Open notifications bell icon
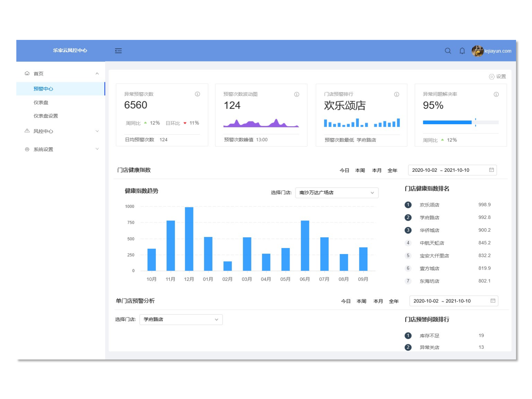The image size is (532, 399). [462, 51]
